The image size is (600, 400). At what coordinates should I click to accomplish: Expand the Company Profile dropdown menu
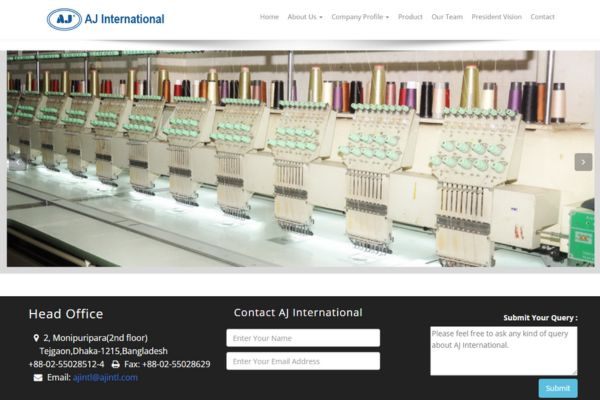[359, 17]
